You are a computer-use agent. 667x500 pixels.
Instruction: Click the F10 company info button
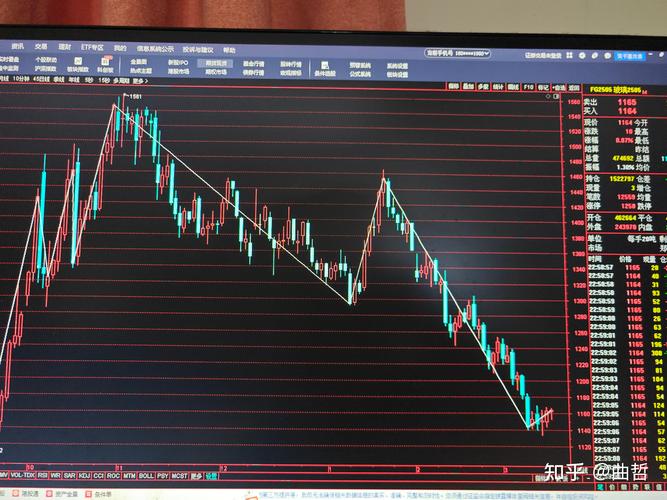(527, 87)
